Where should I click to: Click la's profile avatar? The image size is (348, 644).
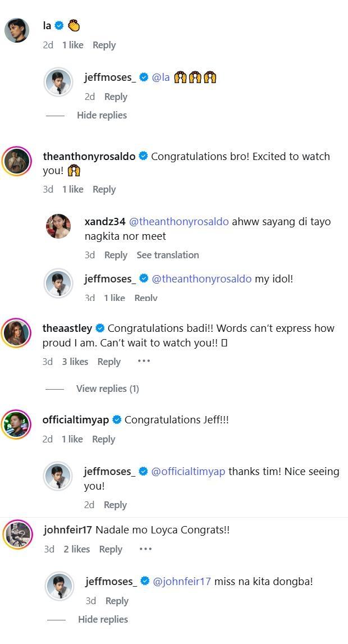pos(17,30)
